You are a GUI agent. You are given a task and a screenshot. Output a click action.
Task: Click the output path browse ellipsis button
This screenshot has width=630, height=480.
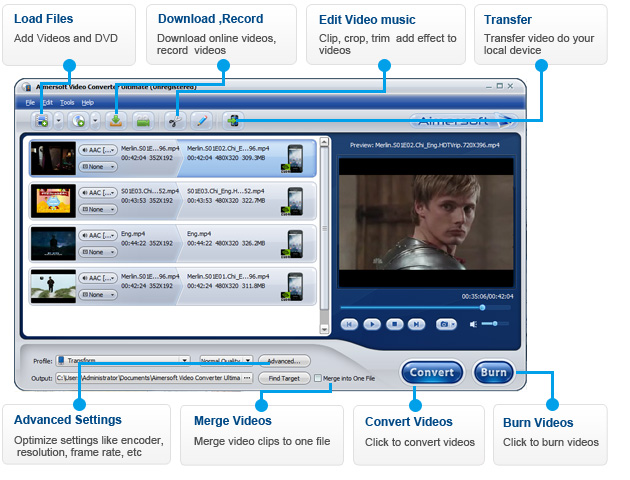[x=247, y=378]
